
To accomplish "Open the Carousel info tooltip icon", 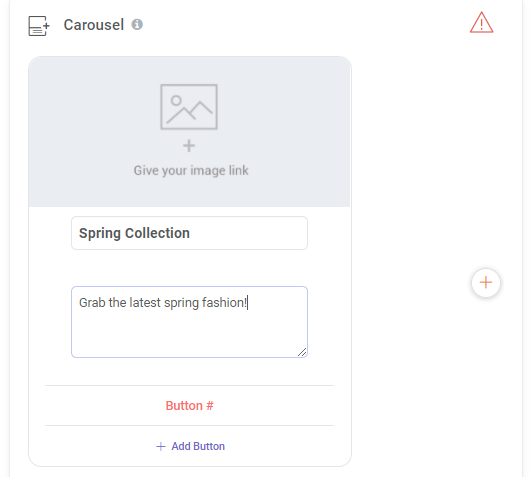I will pos(137,24).
